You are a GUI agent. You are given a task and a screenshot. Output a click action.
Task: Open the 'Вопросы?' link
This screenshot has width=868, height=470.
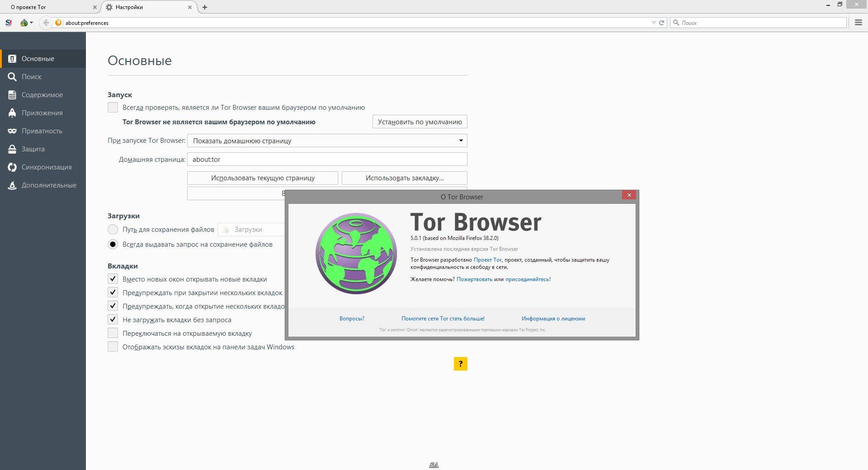pyautogui.click(x=352, y=319)
